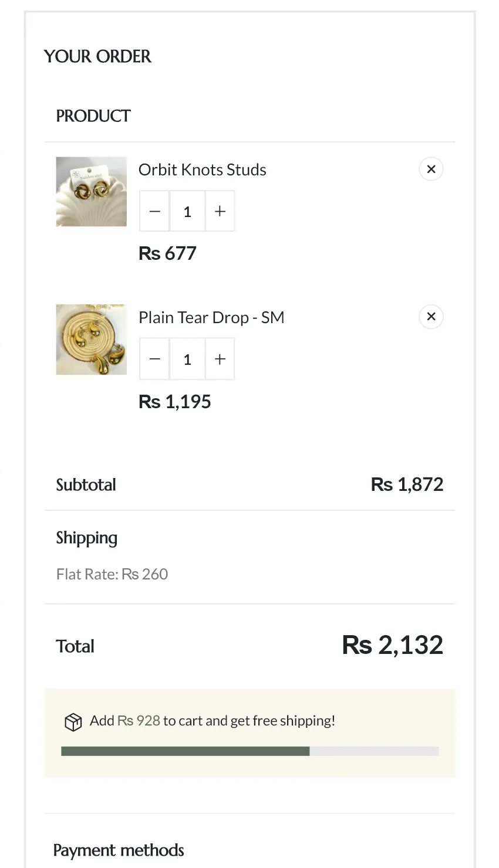The image size is (499, 868).
Task: Open the Orbit Knots Studs product name
Action: coord(202,170)
